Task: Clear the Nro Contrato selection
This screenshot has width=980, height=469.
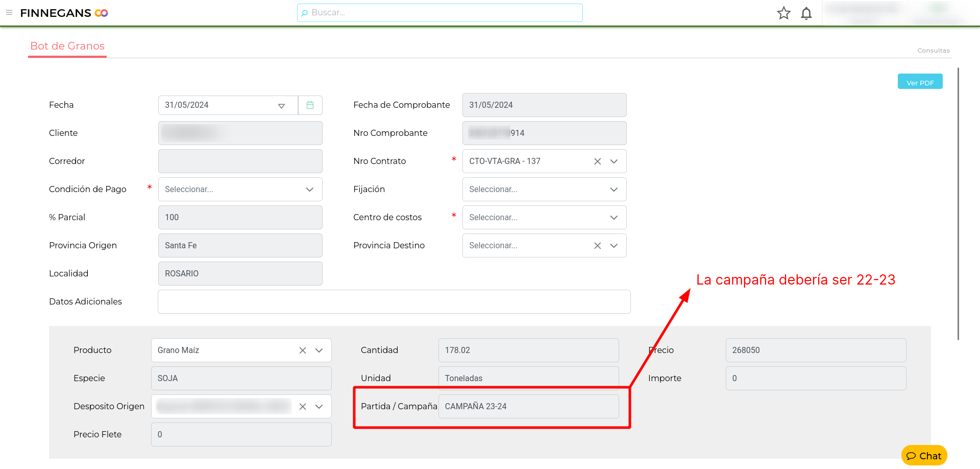Action: click(x=597, y=161)
